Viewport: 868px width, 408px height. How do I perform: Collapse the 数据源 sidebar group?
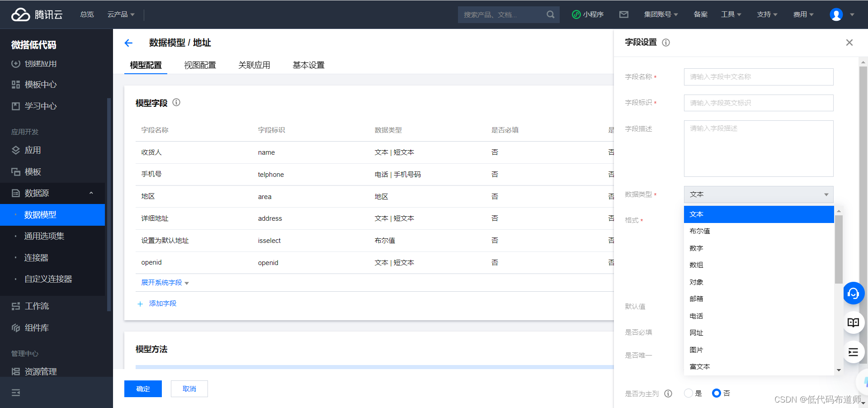pos(91,193)
